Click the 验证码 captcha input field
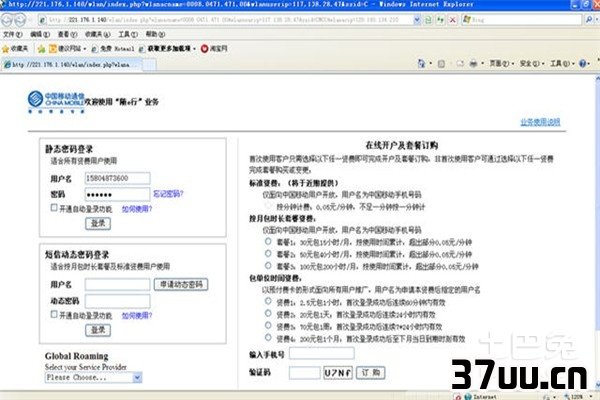600x400 pixels. (305, 373)
